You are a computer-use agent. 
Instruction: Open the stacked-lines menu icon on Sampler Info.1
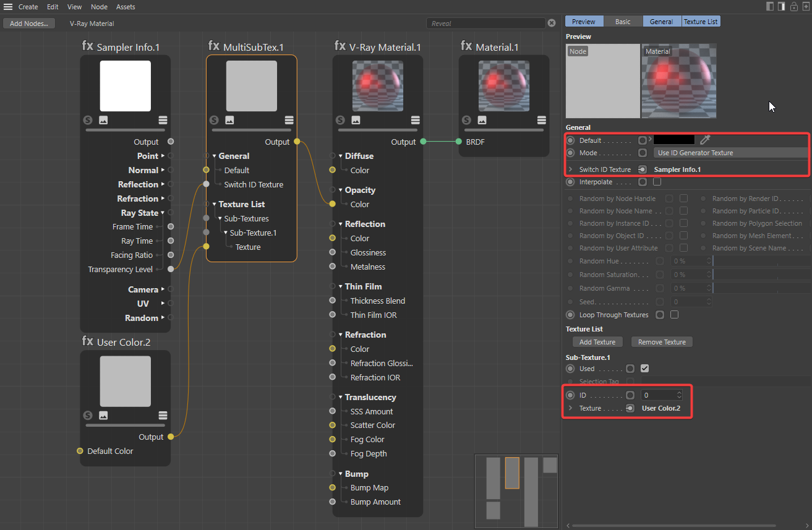point(163,120)
